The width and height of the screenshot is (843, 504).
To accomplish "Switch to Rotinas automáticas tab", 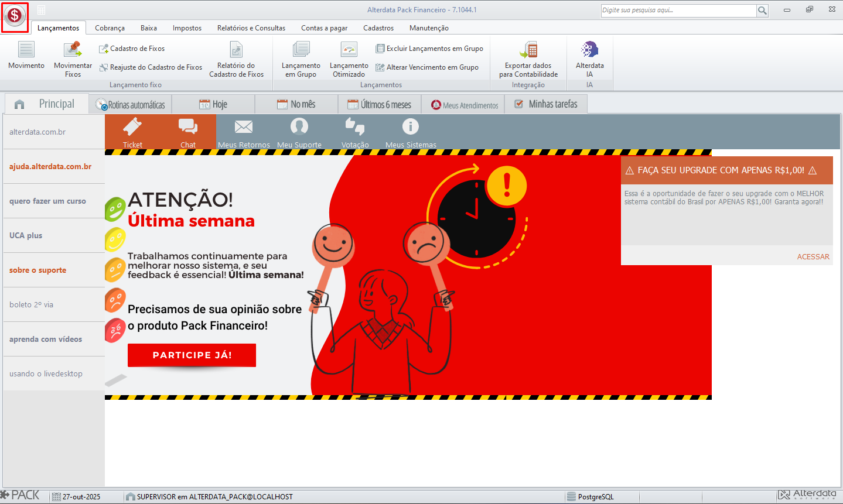I will coord(131,105).
